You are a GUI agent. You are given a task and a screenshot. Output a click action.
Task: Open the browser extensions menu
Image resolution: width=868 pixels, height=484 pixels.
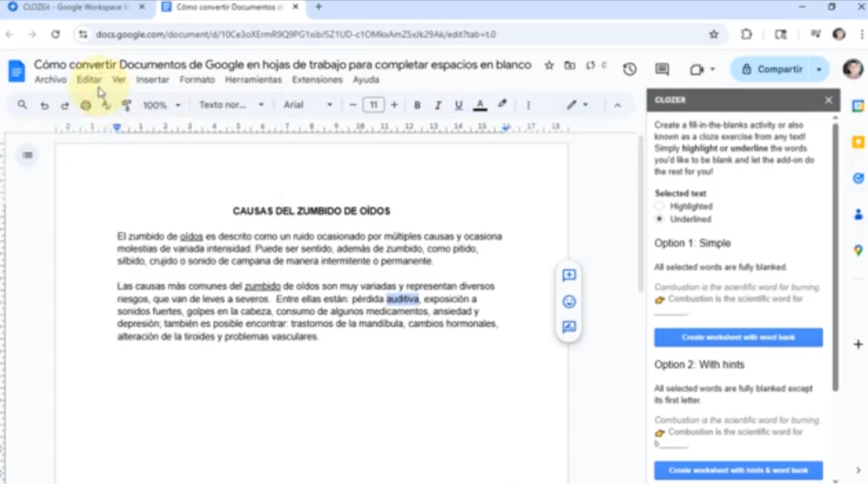click(x=746, y=35)
